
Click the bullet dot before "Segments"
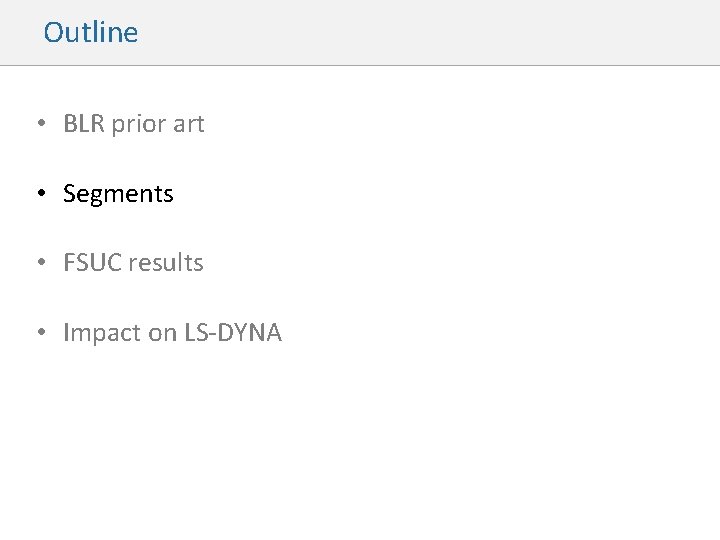[40, 194]
